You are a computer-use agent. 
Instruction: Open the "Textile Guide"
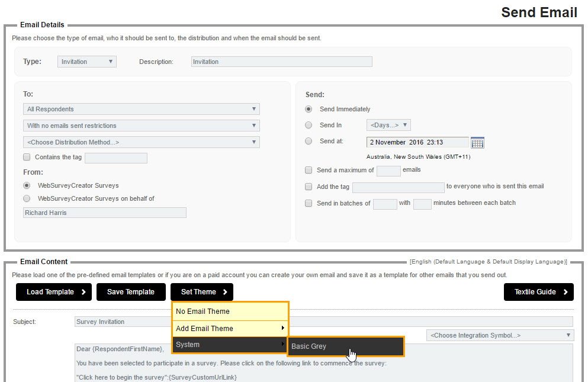tap(538, 292)
